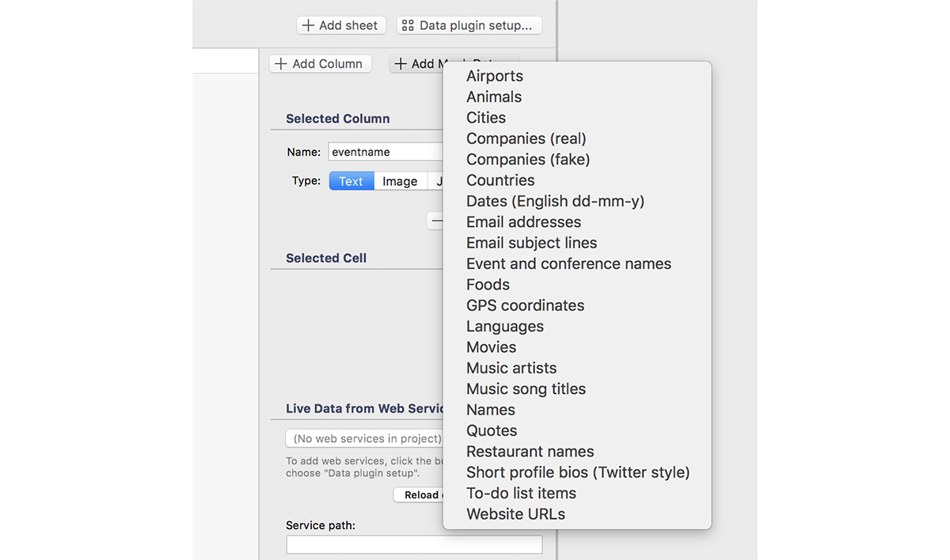This screenshot has width=950, height=560.
Task: Click the Add sheet button
Action: point(341,25)
